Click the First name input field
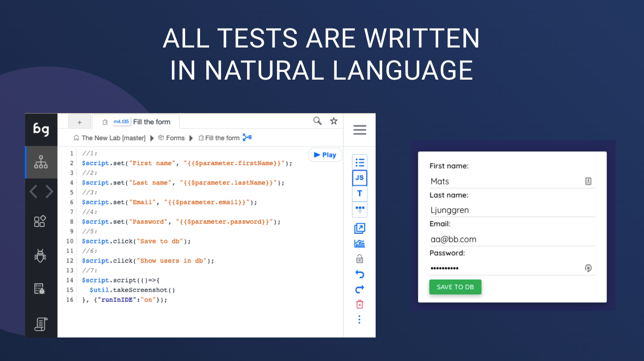644x361 pixels. (512, 181)
